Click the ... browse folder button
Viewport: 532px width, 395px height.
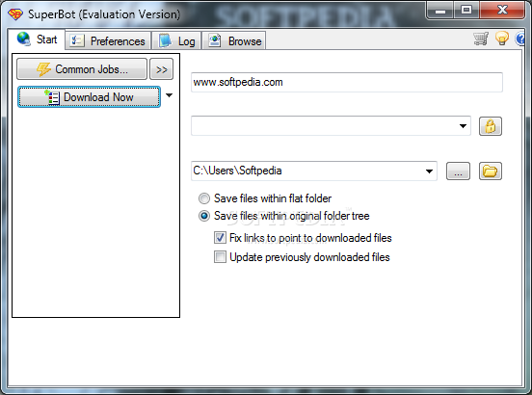click(x=458, y=171)
